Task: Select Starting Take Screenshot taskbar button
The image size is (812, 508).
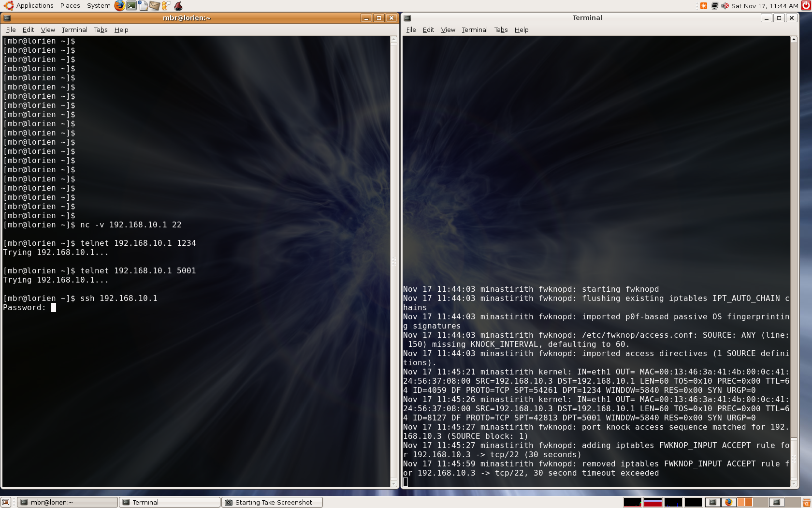Action: pyautogui.click(x=272, y=502)
